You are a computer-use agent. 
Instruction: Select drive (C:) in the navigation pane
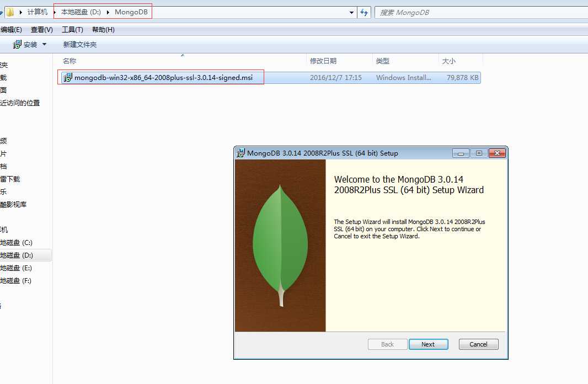tap(16, 243)
